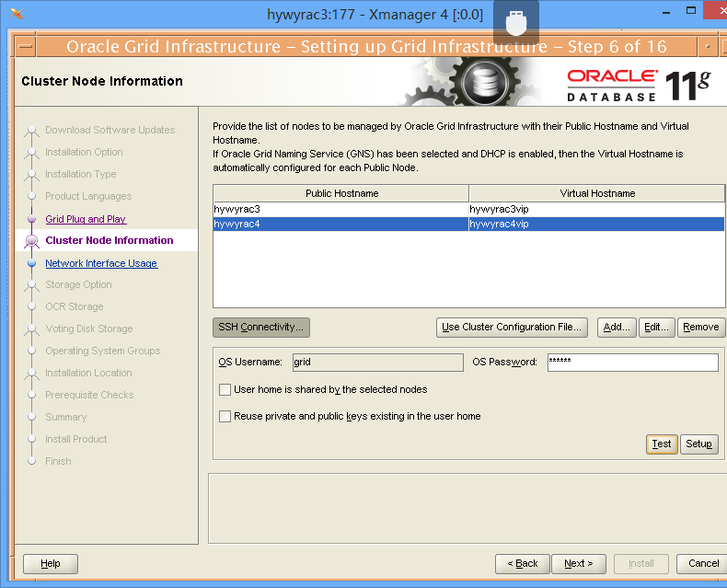
Task: Click the Operating System Groups step
Action: (102, 351)
